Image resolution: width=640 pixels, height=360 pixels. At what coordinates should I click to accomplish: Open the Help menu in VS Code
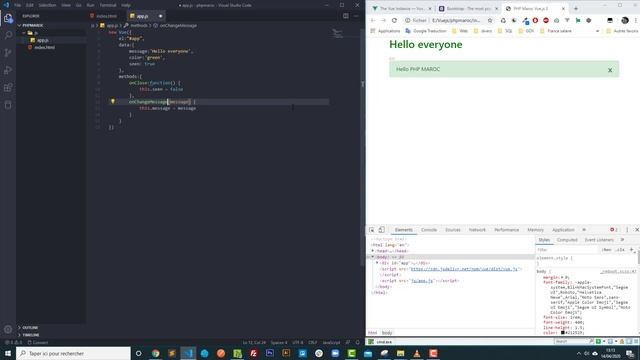(126, 5)
